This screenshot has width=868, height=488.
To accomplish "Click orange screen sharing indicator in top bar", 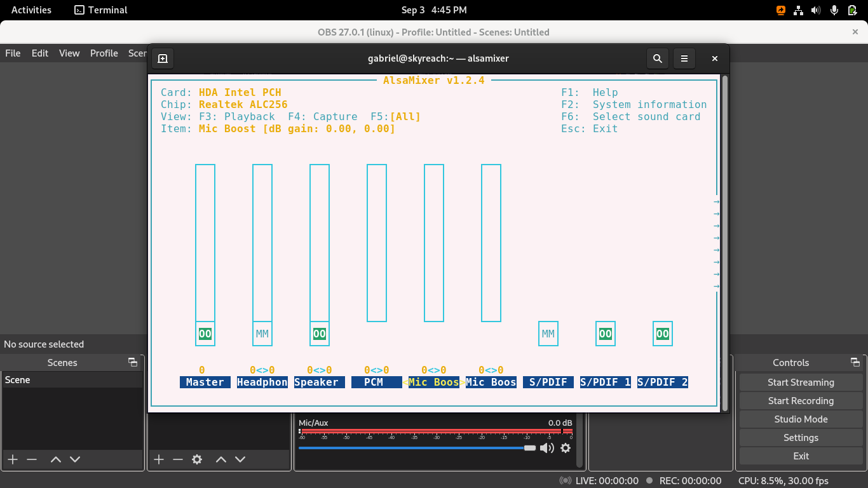I will [781, 10].
